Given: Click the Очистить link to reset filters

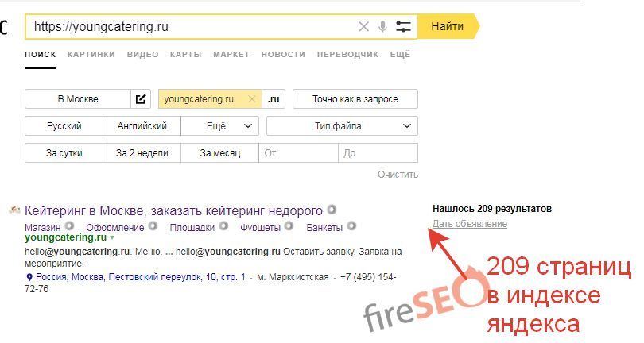Looking at the screenshot, I should [398, 175].
